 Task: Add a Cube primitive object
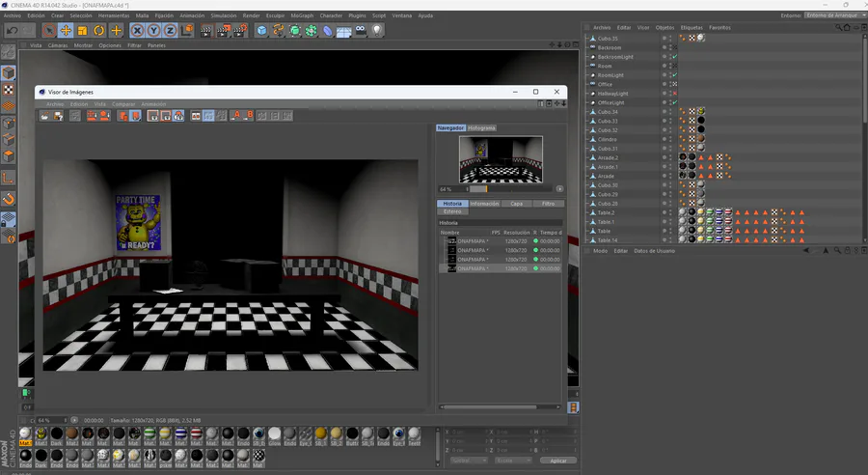pyautogui.click(x=261, y=31)
